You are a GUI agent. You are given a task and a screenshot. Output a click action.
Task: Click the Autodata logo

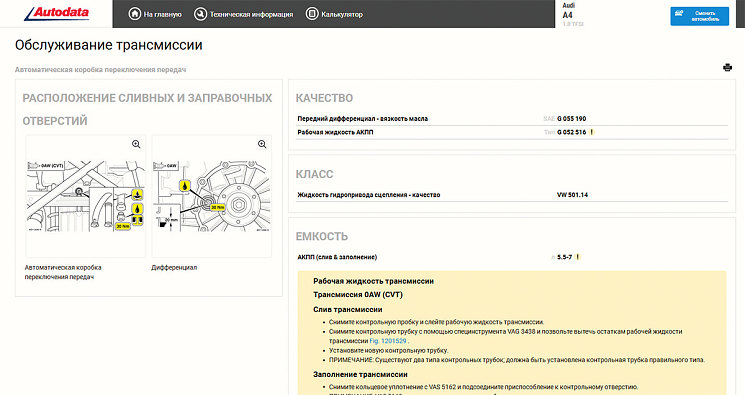coord(57,13)
